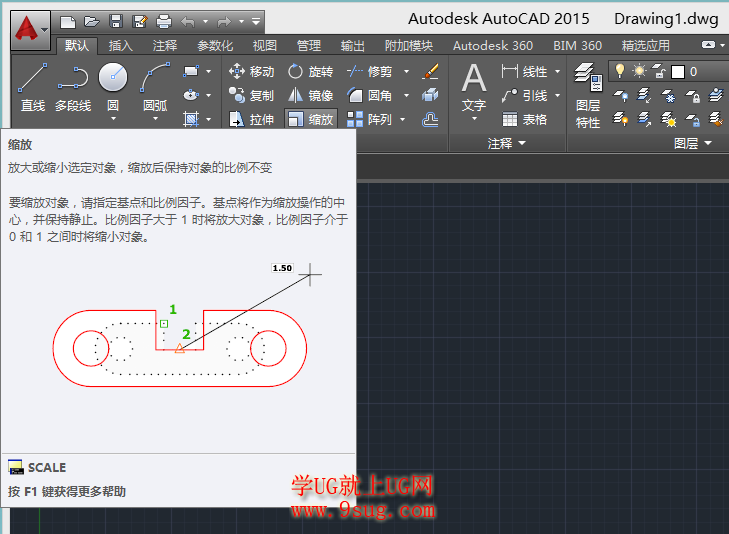Select the Polyline (多段线) tool
729x534 pixels.
pyautogui.click(x=73, y=87)
